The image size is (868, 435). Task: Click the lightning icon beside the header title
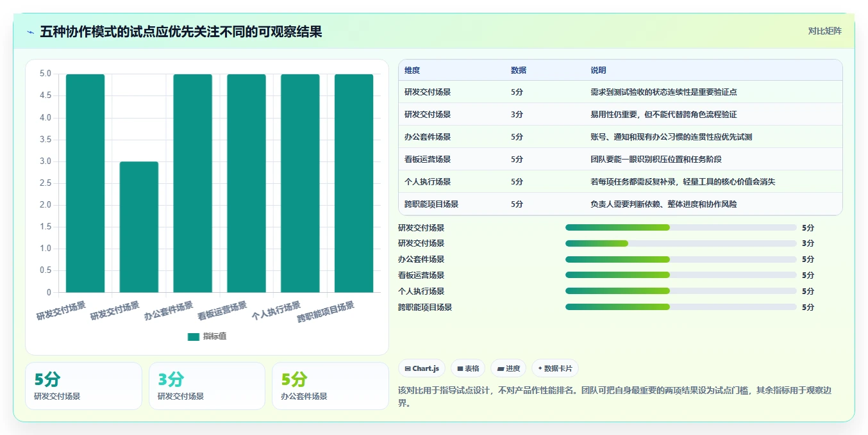coord(31,32)
